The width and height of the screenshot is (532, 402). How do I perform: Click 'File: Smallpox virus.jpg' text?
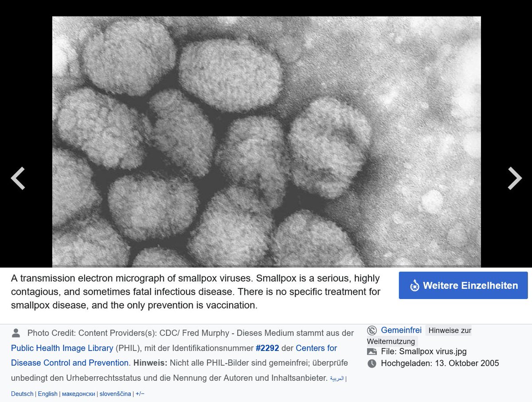[x=424, y=352]
